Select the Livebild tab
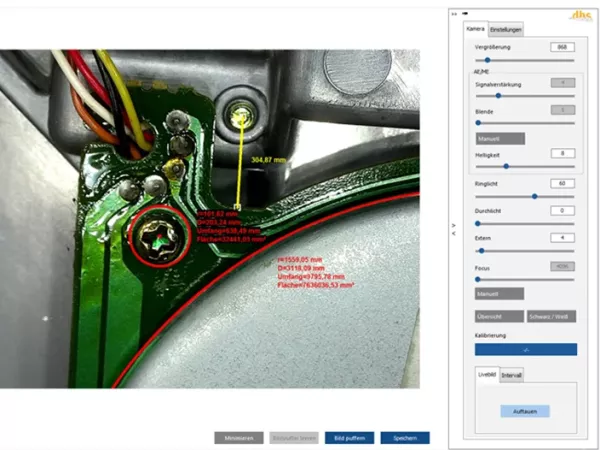Viewport: 600px width, 450px height. click(x=487, y=376)
